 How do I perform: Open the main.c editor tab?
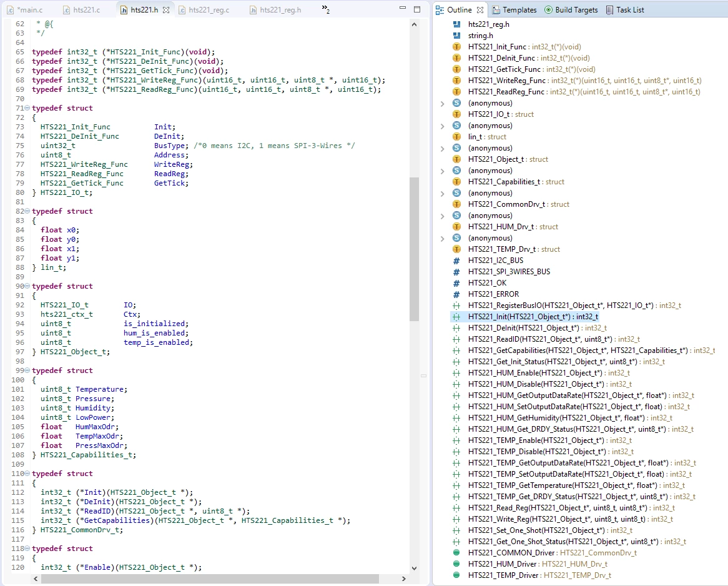(x=25, y=10)
